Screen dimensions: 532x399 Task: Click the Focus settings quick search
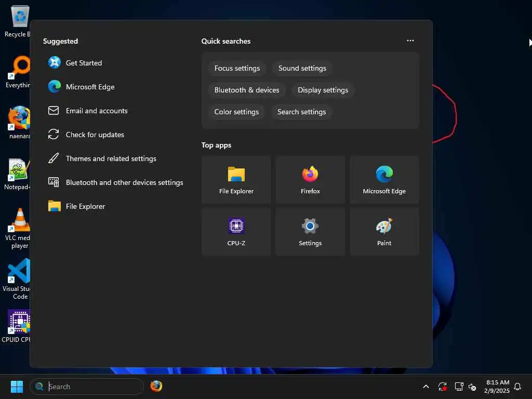(237, 68)
